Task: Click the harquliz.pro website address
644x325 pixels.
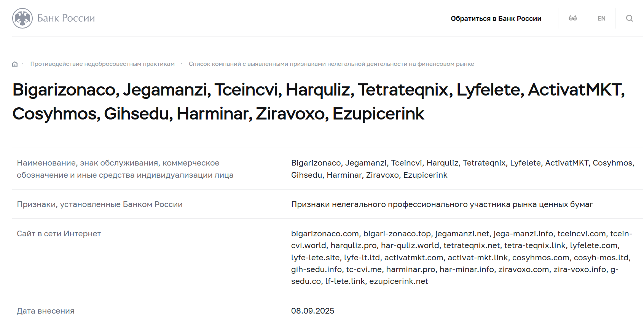Action: click(x=354, y=245)
